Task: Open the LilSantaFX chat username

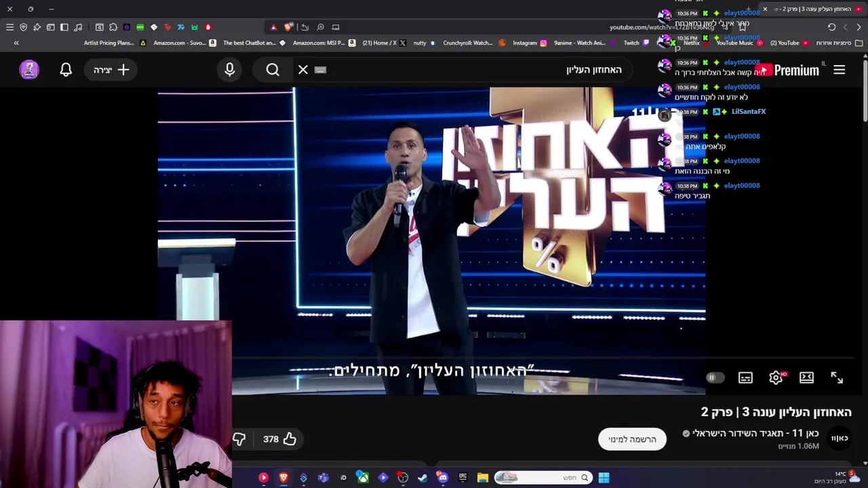Action: [749, 111]
